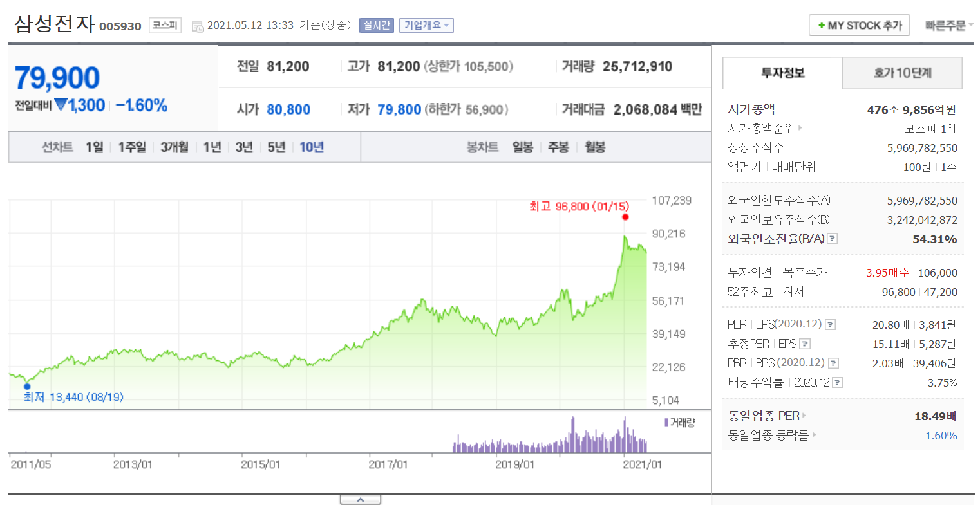Open the 빠른주문 dropdown
This screenshot has width=980, height=505.
[949, 25]
